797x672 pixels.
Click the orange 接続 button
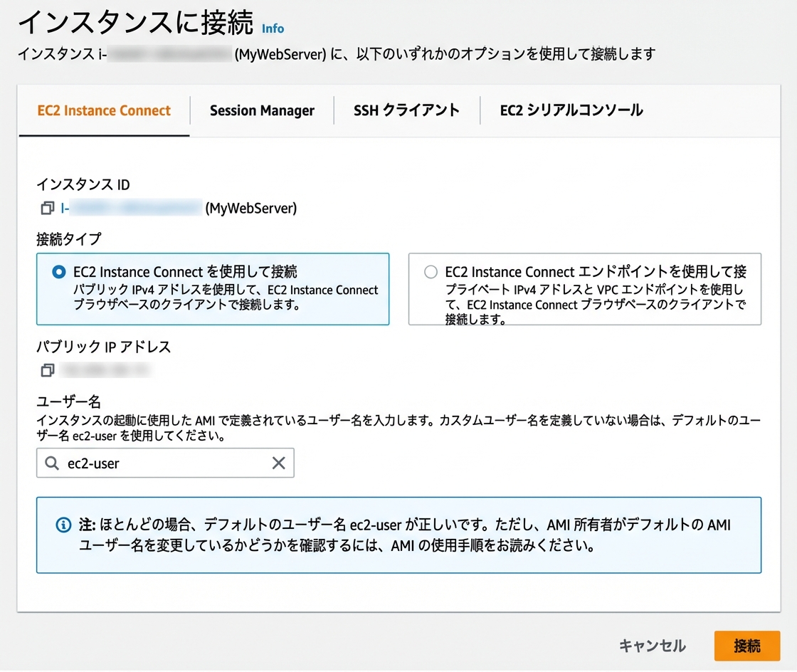746,646
